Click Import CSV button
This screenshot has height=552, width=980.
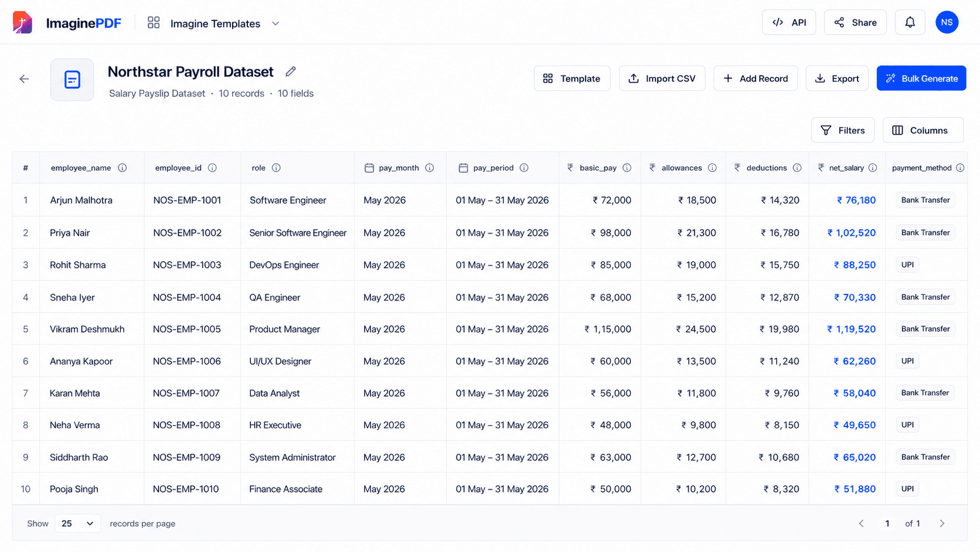pos(662,78)
